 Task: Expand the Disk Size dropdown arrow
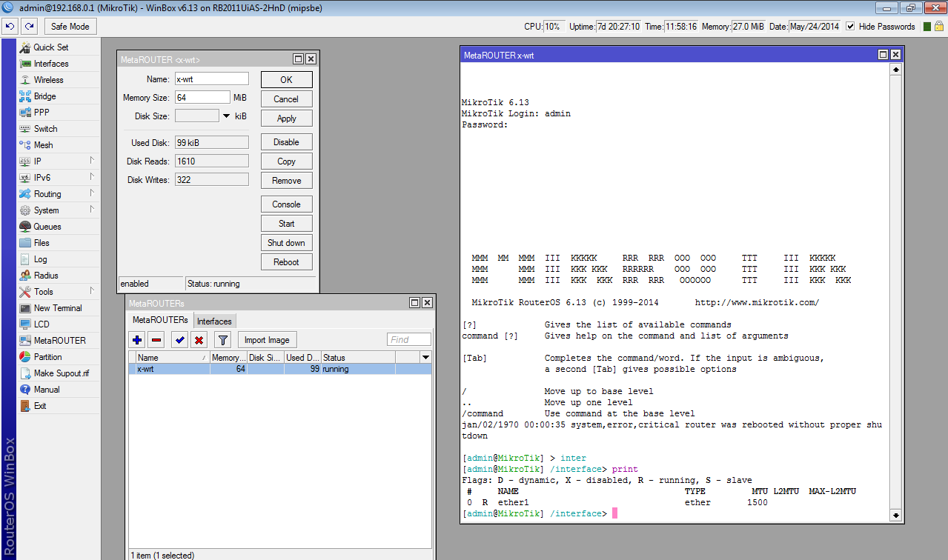pyautogui.click(x=226, y=116)
